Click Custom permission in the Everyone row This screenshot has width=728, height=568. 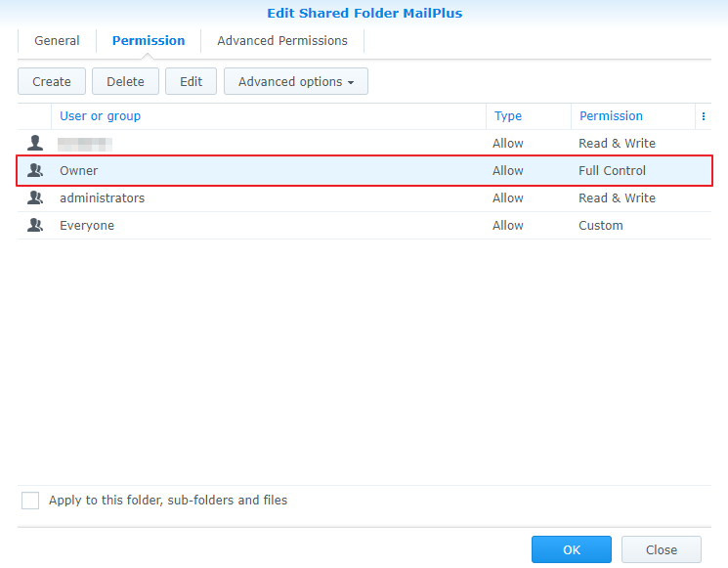pos(601,225)
